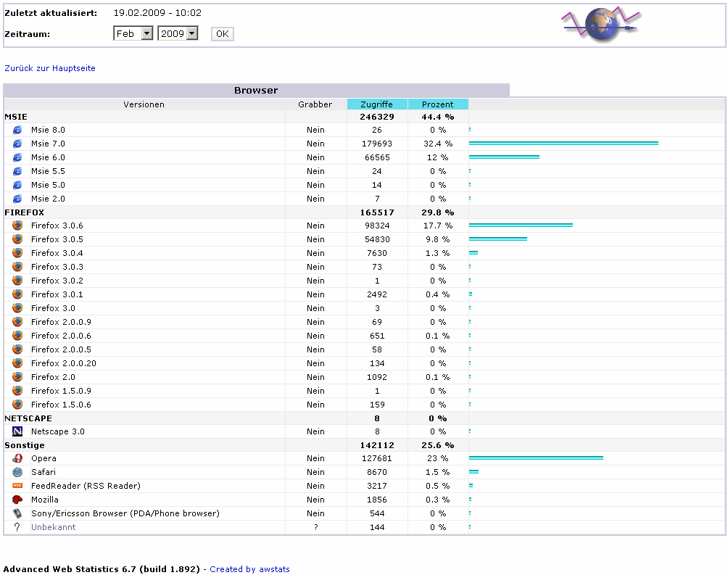
Task: Click the Unbekannt link in the table
Action: tap(53, 527)
